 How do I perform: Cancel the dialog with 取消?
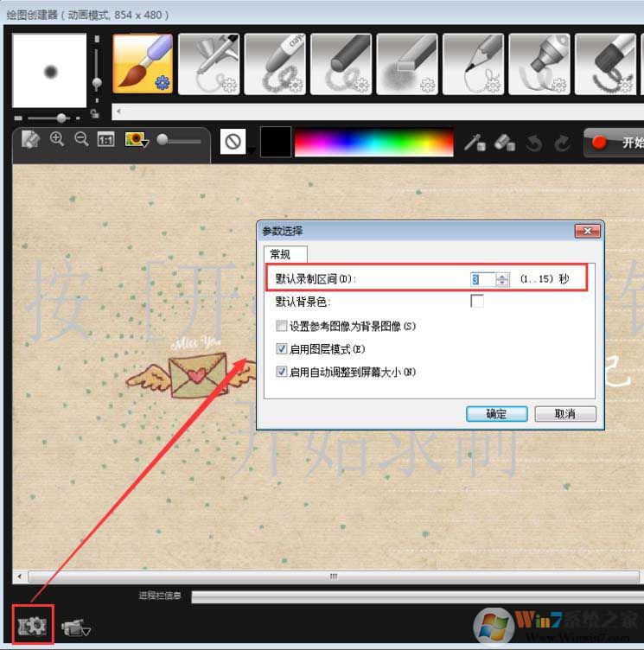[565, 414]
